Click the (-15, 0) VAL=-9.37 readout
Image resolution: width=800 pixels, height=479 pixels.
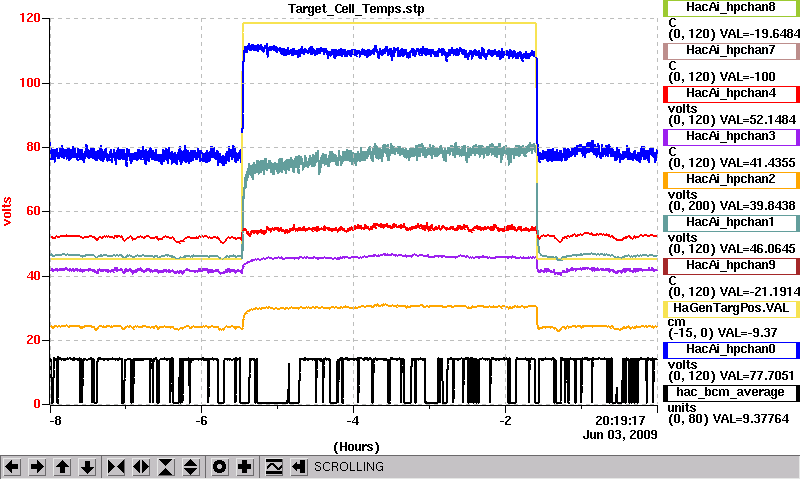[722, 333]
